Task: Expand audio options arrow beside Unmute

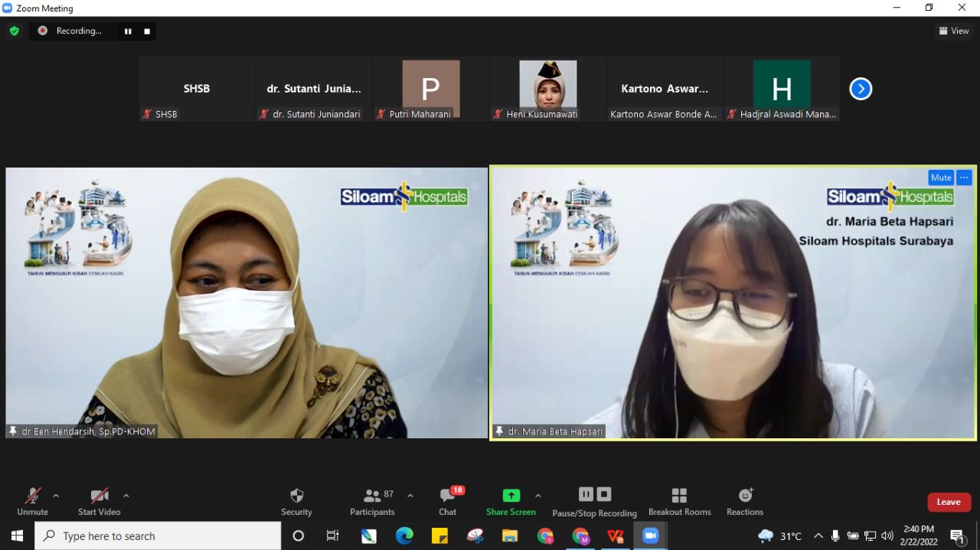Action: tap(55, 496)
